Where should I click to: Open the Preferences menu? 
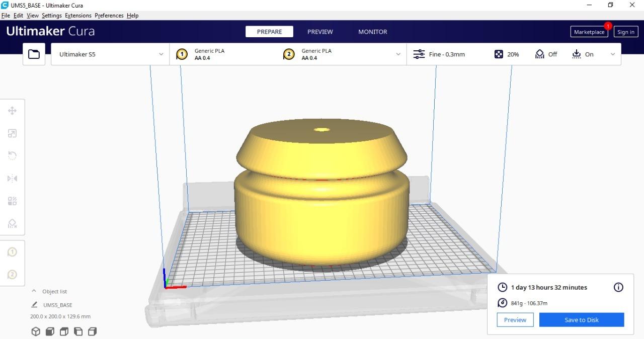tap(109, 16)
